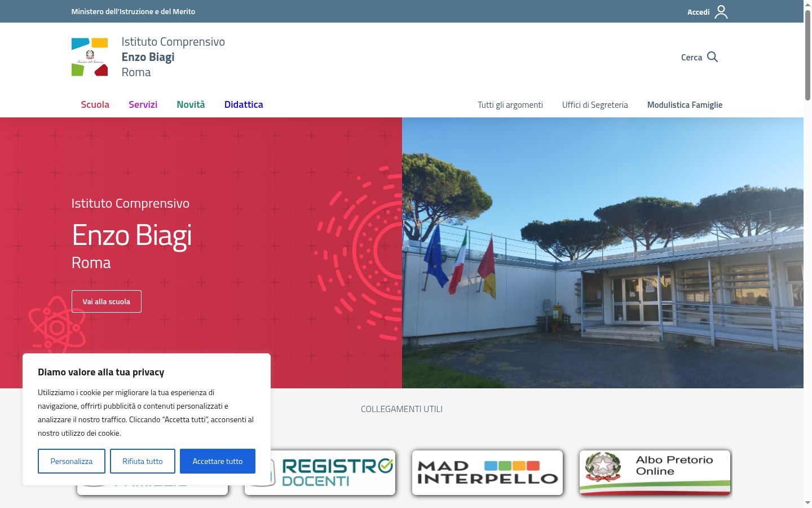Click the school logo in the header
This screenshot has height=508, width=812.
90,57
